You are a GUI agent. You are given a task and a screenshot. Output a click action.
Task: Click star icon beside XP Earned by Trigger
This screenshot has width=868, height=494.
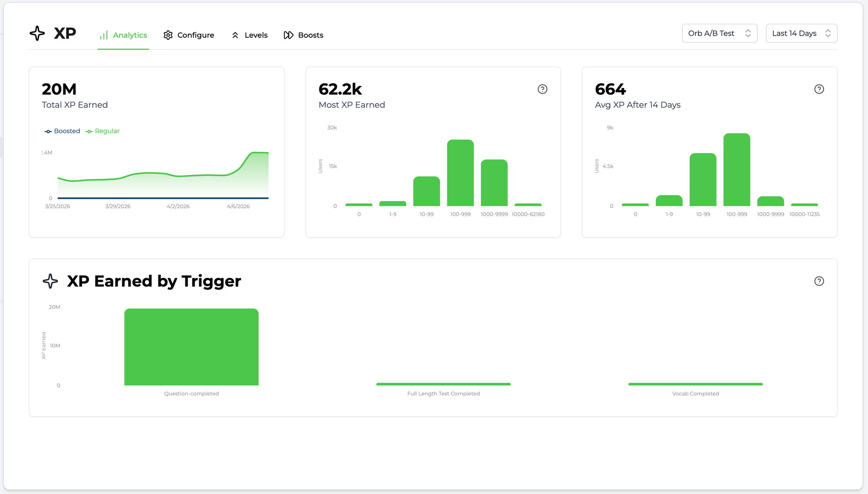coord(50,281)
